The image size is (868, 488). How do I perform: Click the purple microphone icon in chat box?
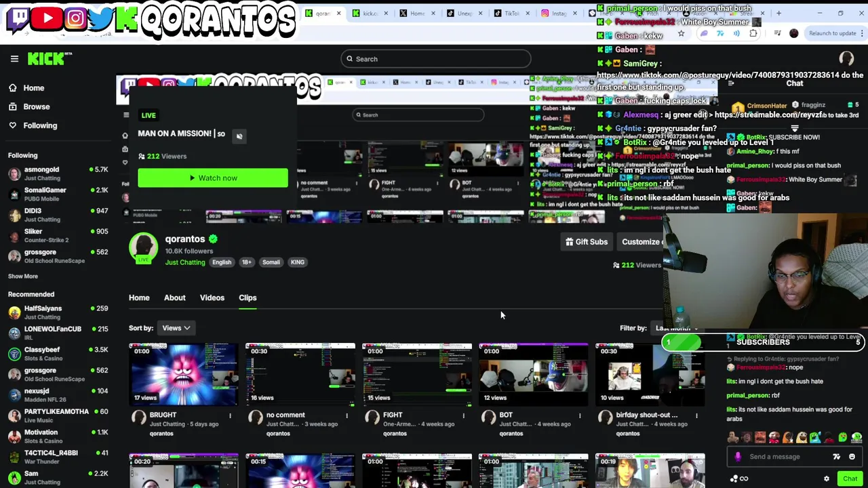pyautogui.click(x=738, y=457)
